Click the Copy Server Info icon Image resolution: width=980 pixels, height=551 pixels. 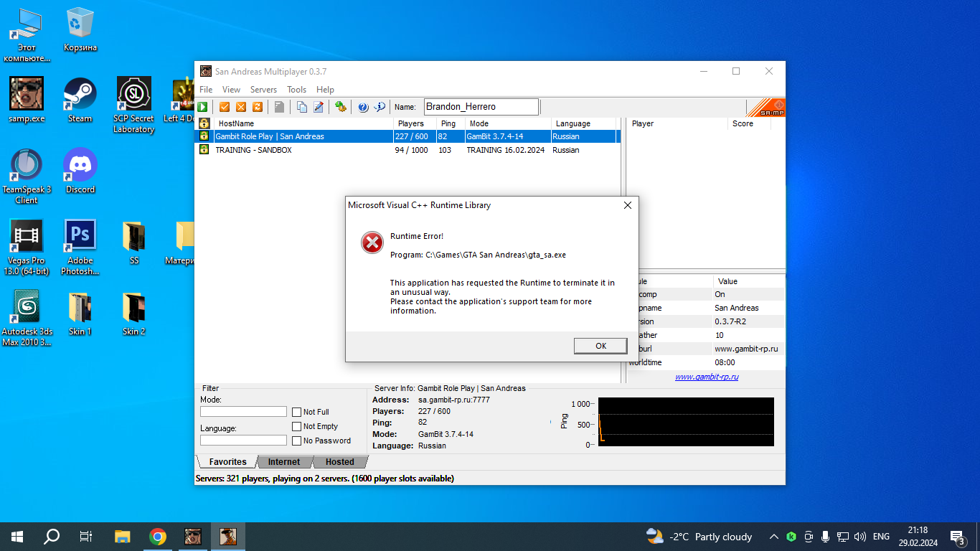click(x=302, y=107)
